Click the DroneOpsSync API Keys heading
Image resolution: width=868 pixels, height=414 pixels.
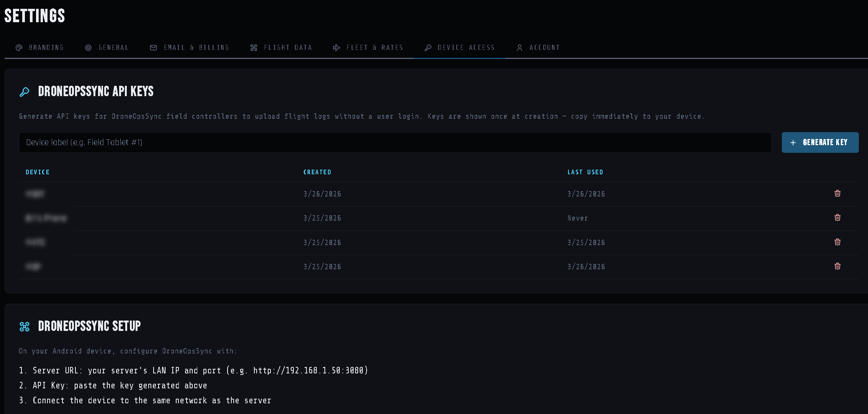pos(96,92)
